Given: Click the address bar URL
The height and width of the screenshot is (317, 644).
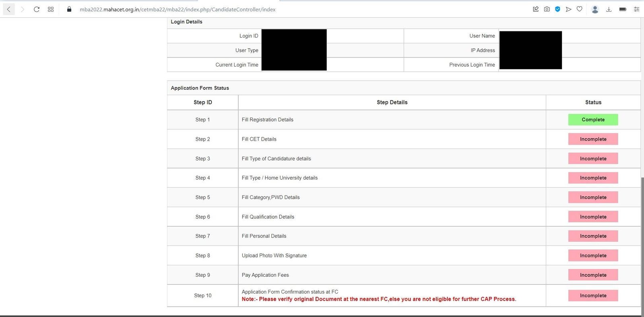Looking at the screenshot, I should pyautogui.click(x=178, y=9).
